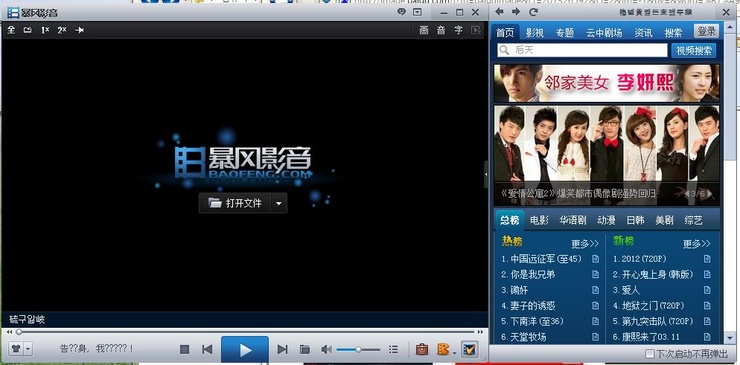This screenshot has height=365, width=740.
Task: Open the red toolbox icon
Action: point(421,349)
